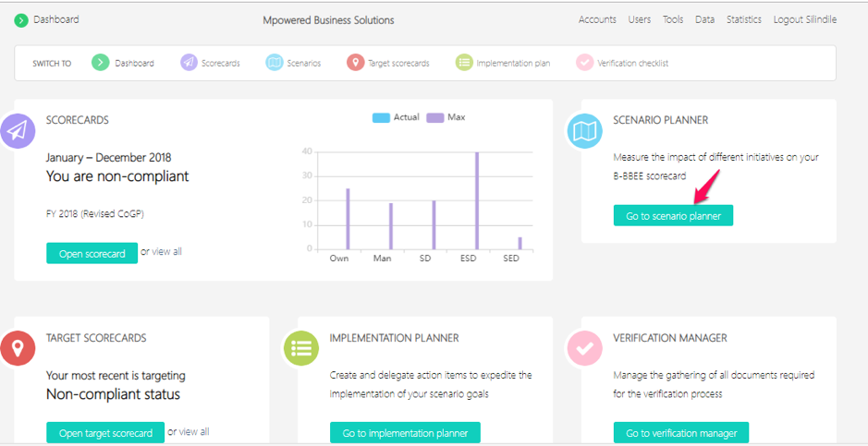Click the large green list icon on Implementation Planner card
868x446 pixels.
point(301,349)
